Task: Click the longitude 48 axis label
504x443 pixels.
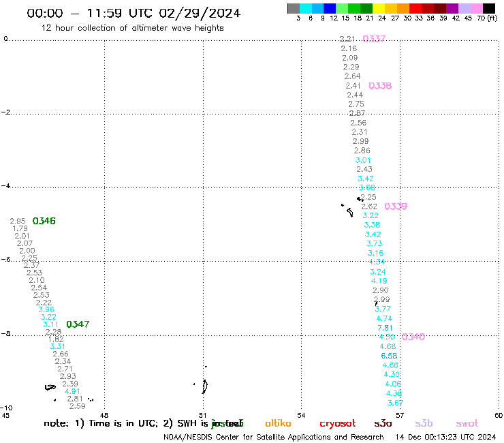Action: (x=104, y=415)
